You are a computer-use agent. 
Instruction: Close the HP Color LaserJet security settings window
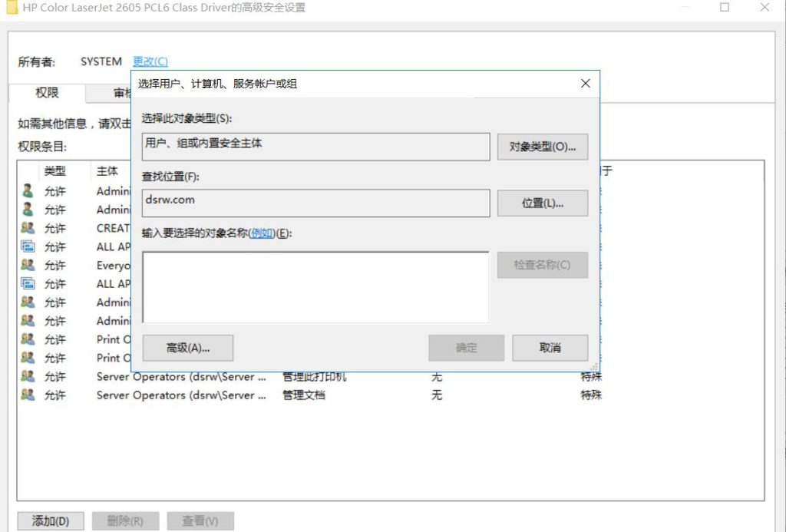[x=765, y=7]
